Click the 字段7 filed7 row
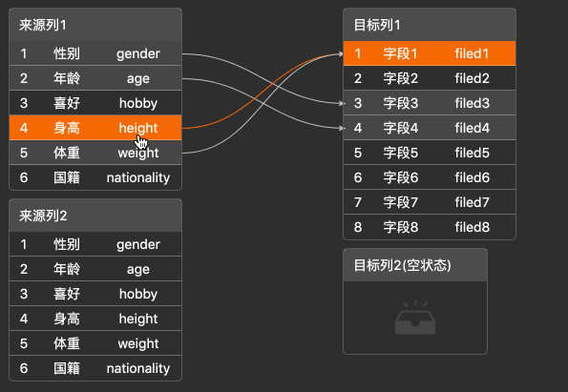The width and height of the screenshot is (568, 392). [430, 202]
